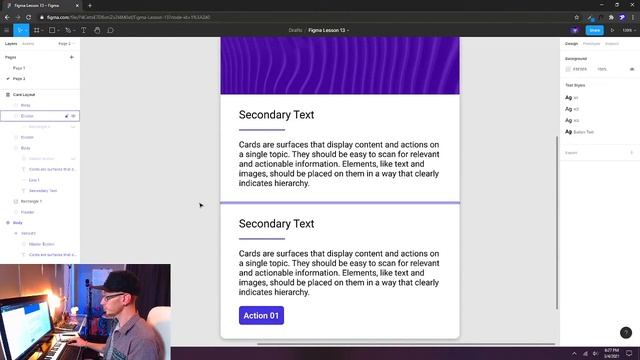This screenshot has width=640, height=360.
Task: Open a new browser tab
Action: click(x=90, y=6)
